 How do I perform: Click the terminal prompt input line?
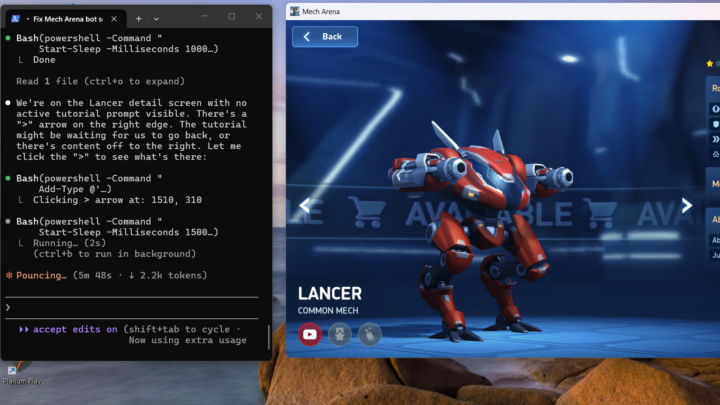[x=132, y=308]
